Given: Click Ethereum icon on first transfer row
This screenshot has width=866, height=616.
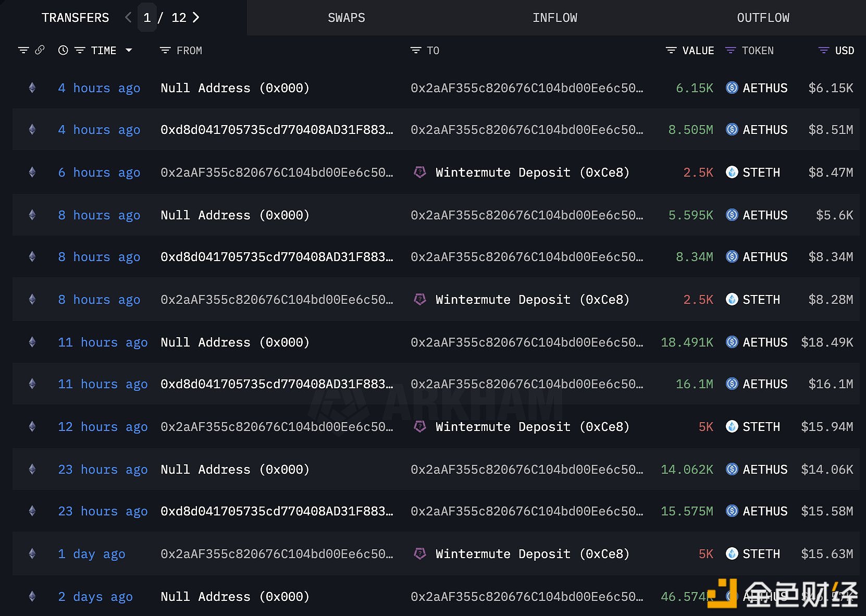Looking at the screenshot, I should 32,88.
